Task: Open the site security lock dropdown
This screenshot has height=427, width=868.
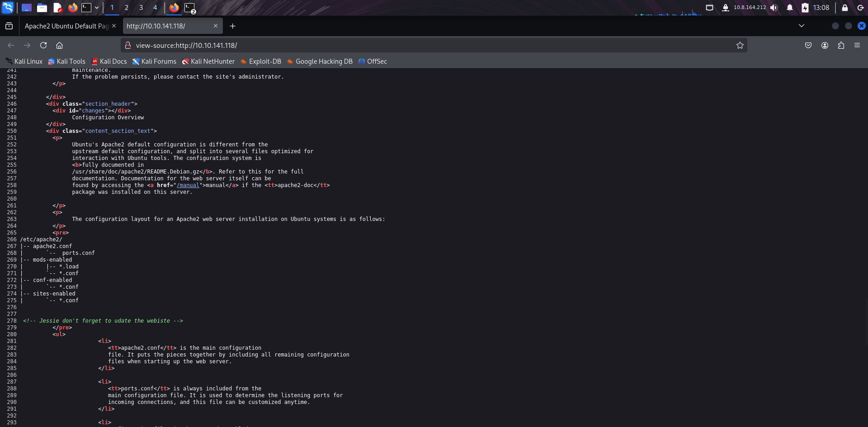Action: point(127,45)
